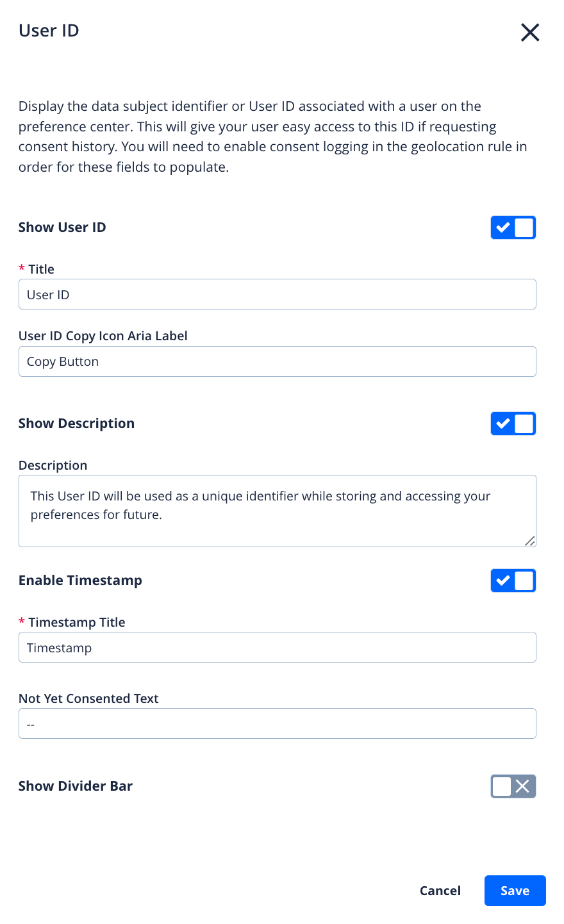This screenshot has height=924, width=564.
Task: Focus the Copy Button aria label field
Action: pyautogui.click(x=277, y=361)
